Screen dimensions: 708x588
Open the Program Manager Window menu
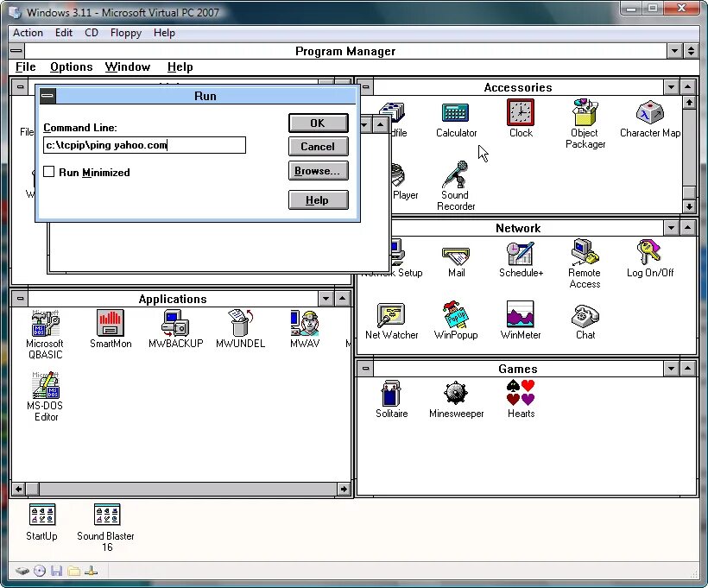[x=128, y=66]
